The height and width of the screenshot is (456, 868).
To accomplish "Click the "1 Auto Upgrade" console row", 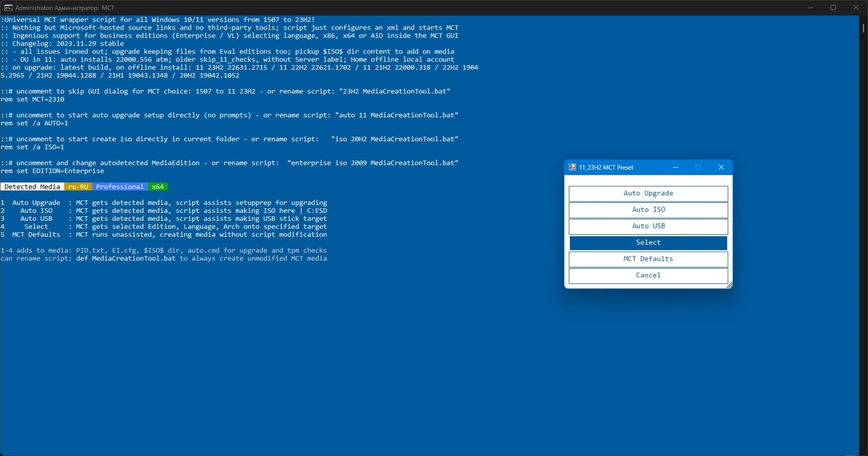I will tap(164, 203).
